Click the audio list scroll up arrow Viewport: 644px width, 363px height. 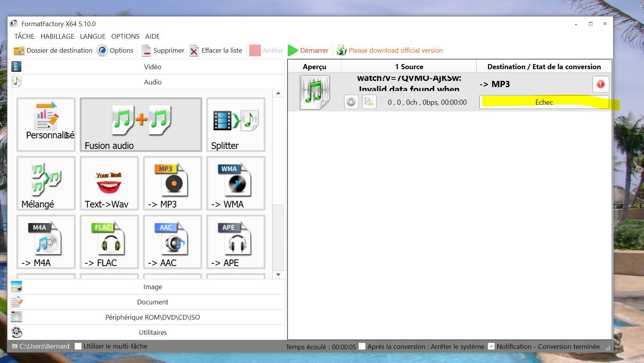coord(278,93)
